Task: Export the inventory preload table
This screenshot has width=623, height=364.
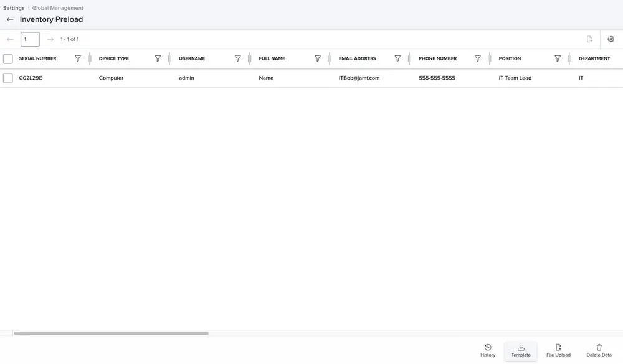Action: [589, 38]
